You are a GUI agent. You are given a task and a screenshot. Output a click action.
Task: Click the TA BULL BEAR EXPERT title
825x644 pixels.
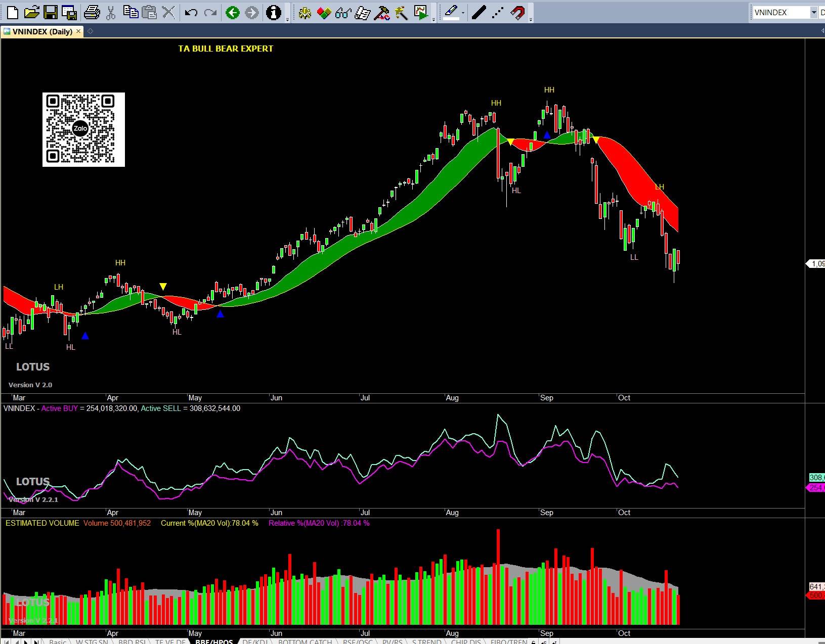pos(226,49)
